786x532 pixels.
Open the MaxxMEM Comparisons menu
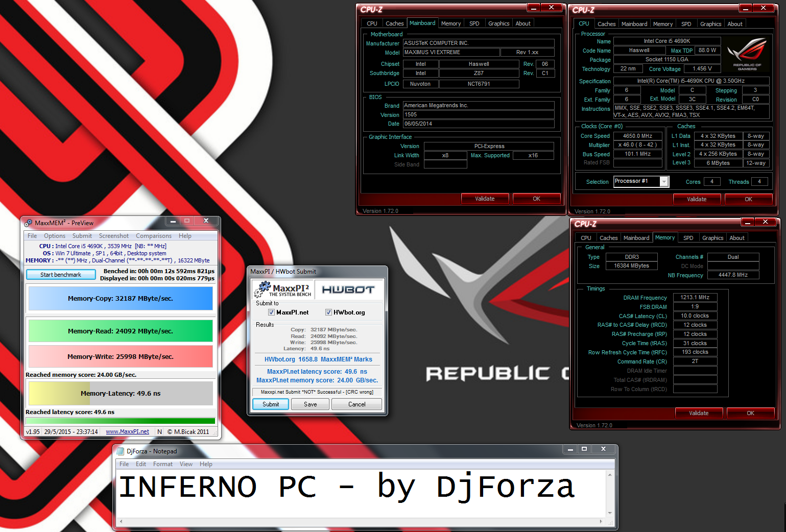(x=154, y=236)
